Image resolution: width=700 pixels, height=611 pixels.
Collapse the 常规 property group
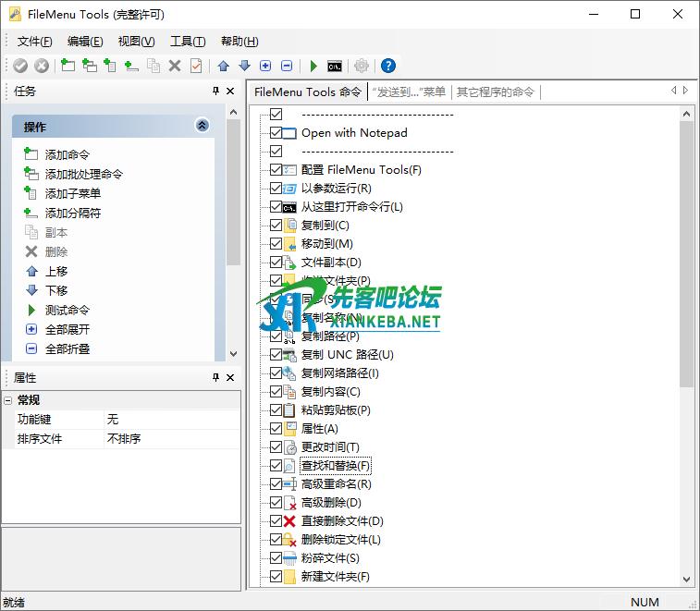[8, 400]
